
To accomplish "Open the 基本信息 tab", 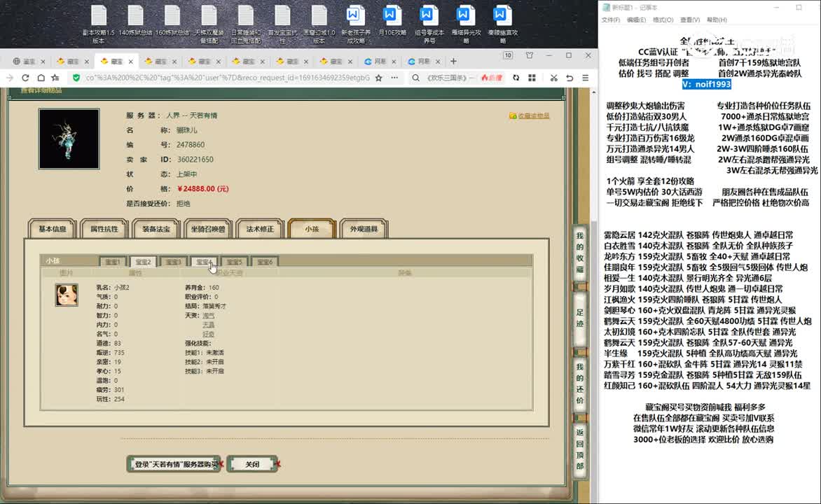I will pyautogui.click(x=53, y=229).
